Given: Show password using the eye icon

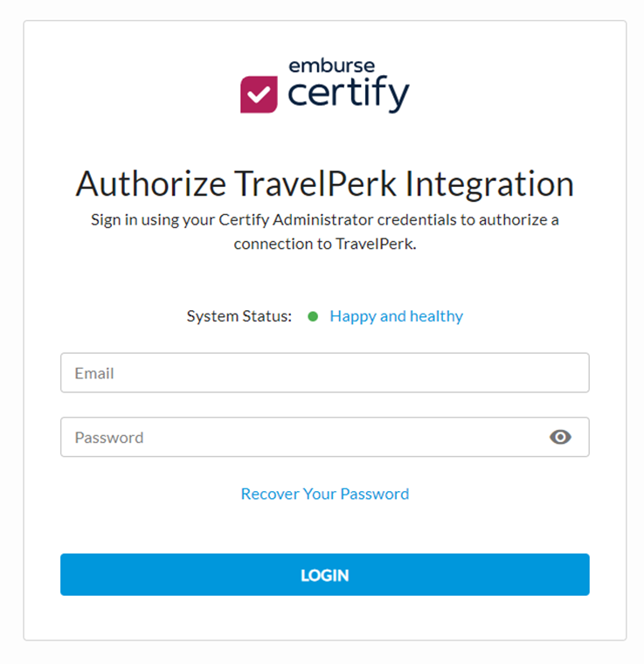Looking at the screenshot, I should 560,437.
